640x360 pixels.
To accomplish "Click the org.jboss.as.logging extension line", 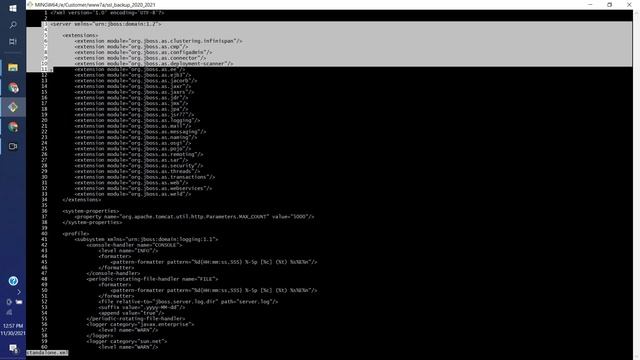I will coord(137,120).
